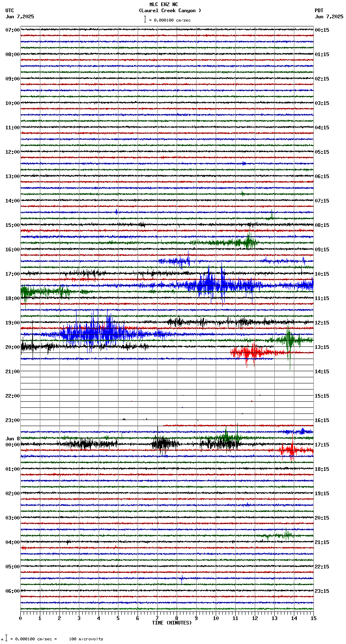Click the '05:00' UTC time label
Image resolution: width=346 pixels, height=644 pixels.
tap(13, 567)
